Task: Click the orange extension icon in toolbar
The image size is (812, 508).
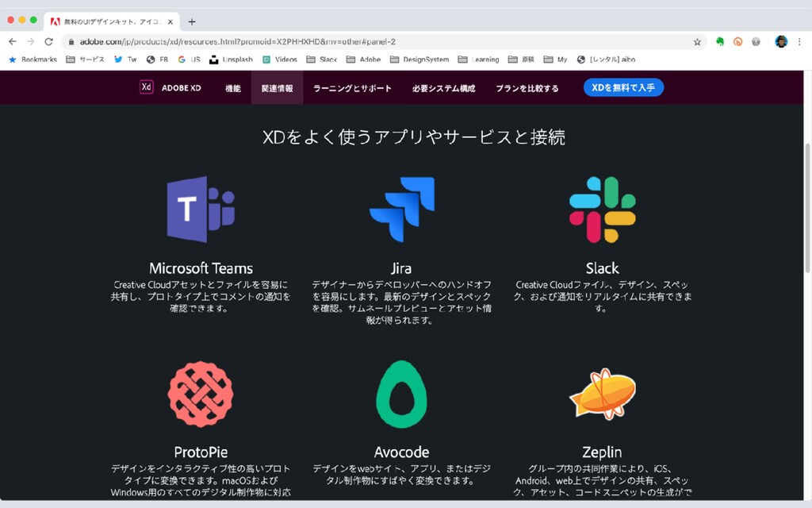Action: click(x=738, y=41)
